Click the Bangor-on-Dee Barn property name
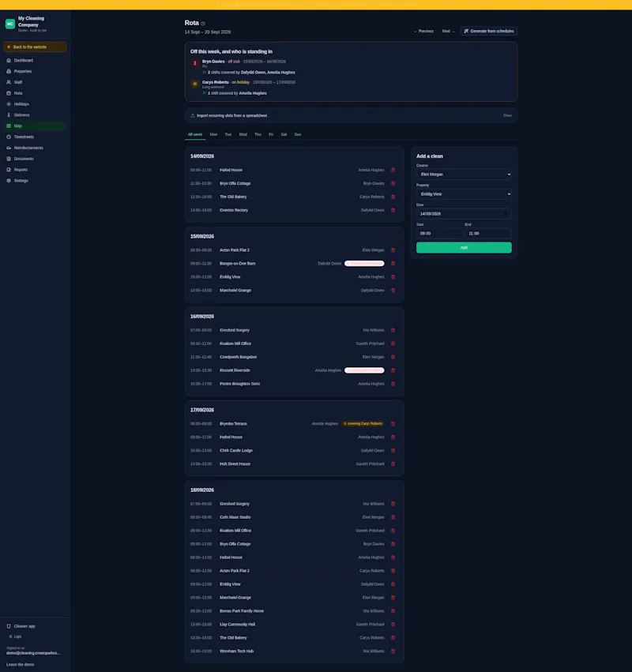Image resolution: width=632 pixels, height=672 pixels. coord(238,264)
